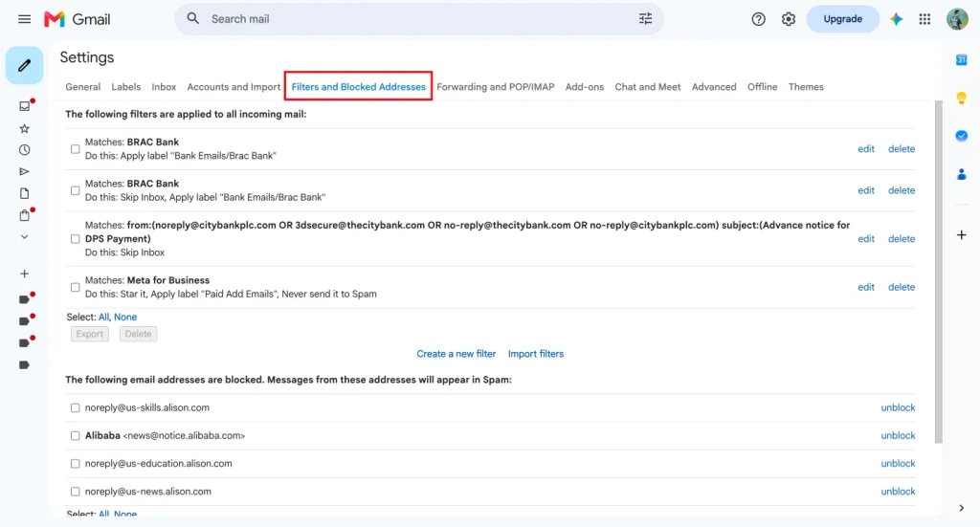Image resolution: width=980 pixels, height=527 pixels.
Task: Compose a new mail with pencil icon
Action: point(24,65)
